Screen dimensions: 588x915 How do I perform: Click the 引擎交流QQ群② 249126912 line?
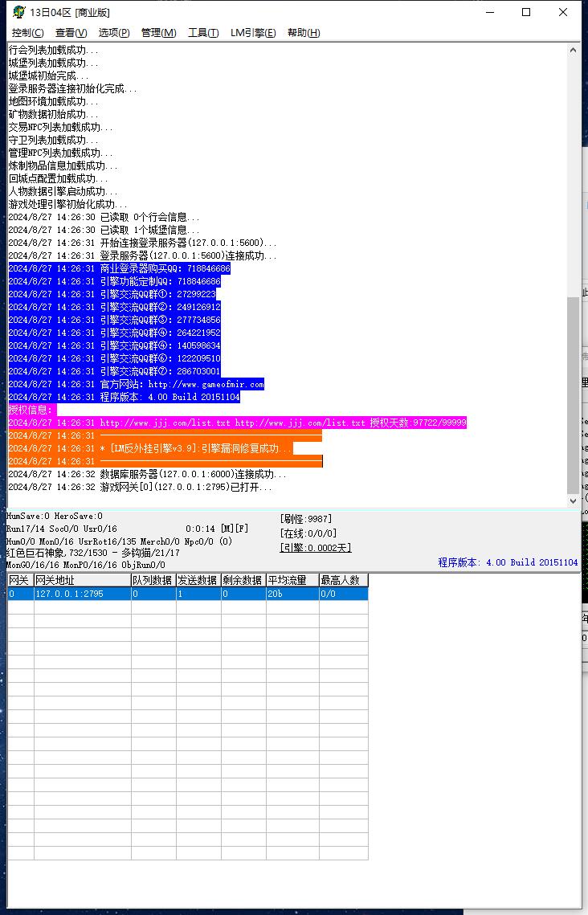coord(114,307)
